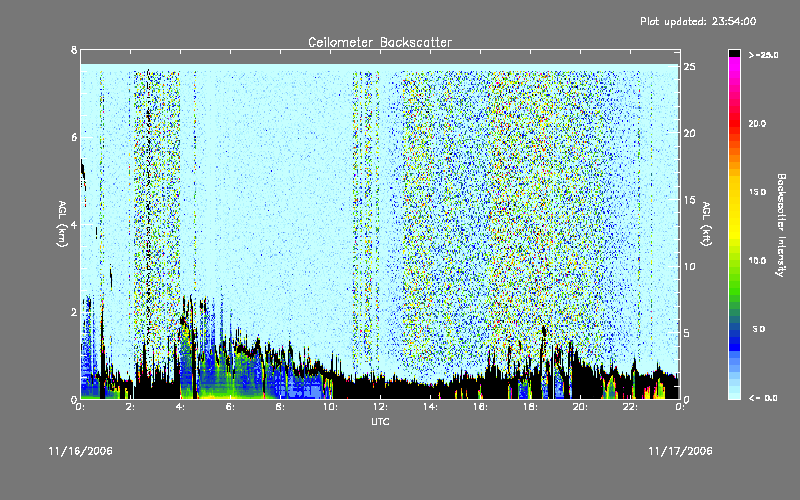This screenshot has width=800, height=500.
Task: Click the light cyan bottom of the colorbar
Action: coord(734,391)
